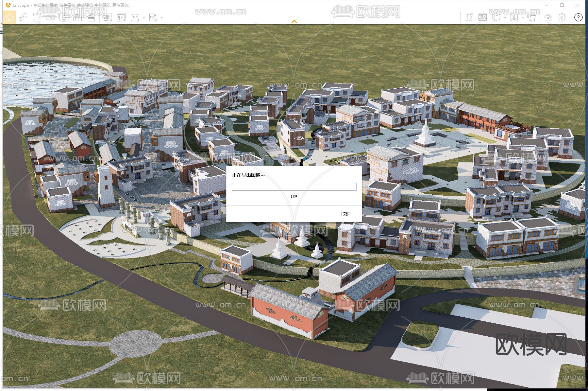Minimize the Enscape window
The width and height of the screenshot is (588, 391).
click(547, 5)
